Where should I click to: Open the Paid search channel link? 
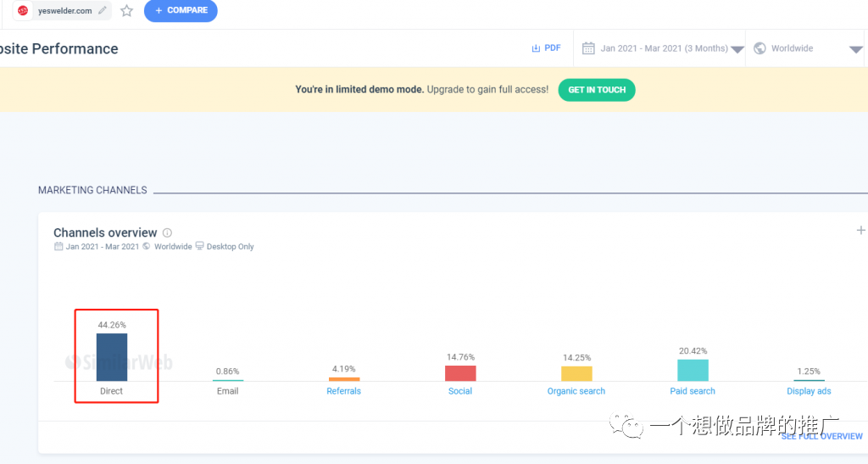[693, 391]
